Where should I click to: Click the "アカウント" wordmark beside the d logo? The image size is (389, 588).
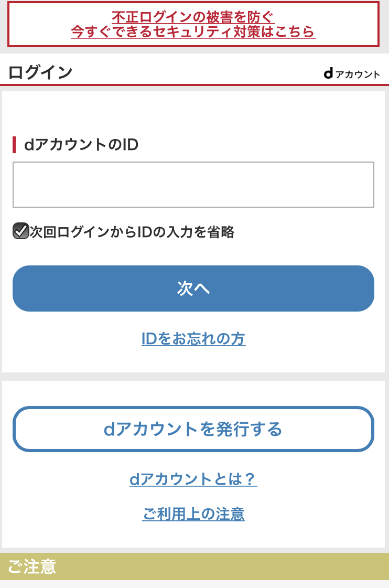358,74
